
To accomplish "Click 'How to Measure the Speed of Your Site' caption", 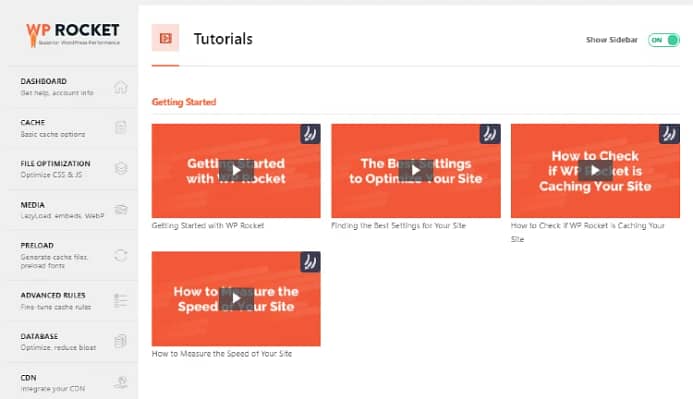I will point(222,353).
